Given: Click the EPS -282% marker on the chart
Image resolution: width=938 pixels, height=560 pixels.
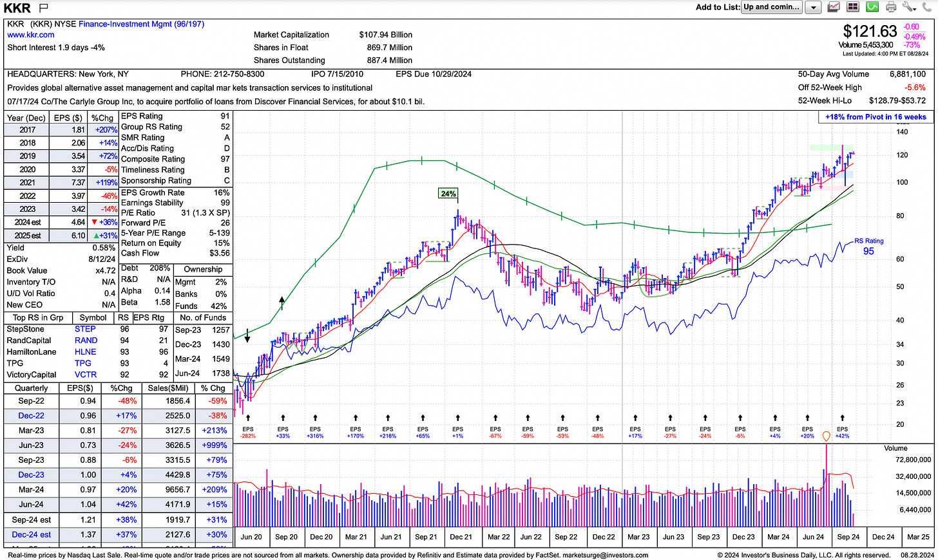Looking at the screenshot, I should click(x=247, y=433).
